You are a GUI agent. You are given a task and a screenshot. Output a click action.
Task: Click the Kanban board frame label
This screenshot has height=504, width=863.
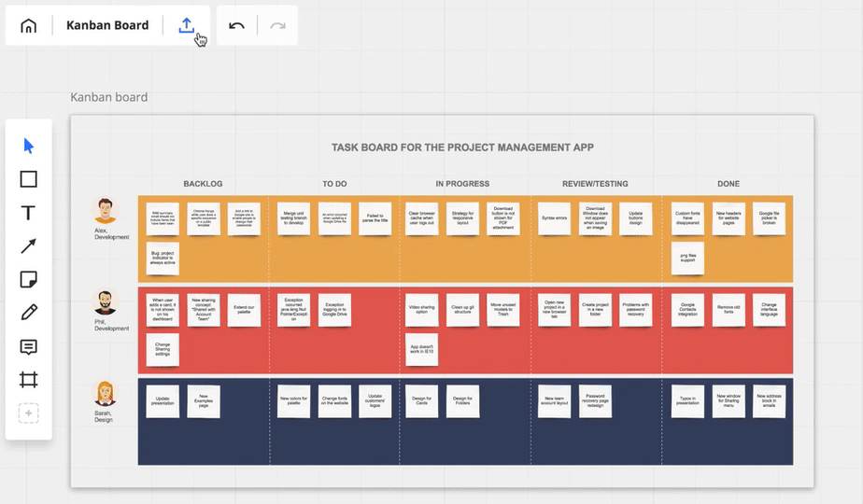click(x=109, y=97)
